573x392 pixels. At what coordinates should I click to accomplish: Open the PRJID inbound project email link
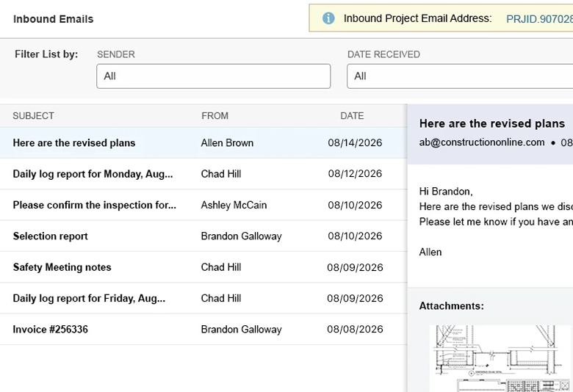(539, 19)
